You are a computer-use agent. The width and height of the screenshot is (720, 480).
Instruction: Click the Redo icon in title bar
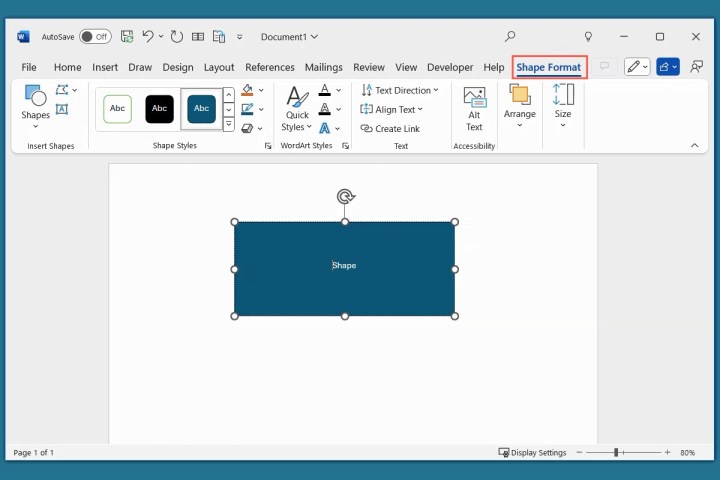pos(177,37)
